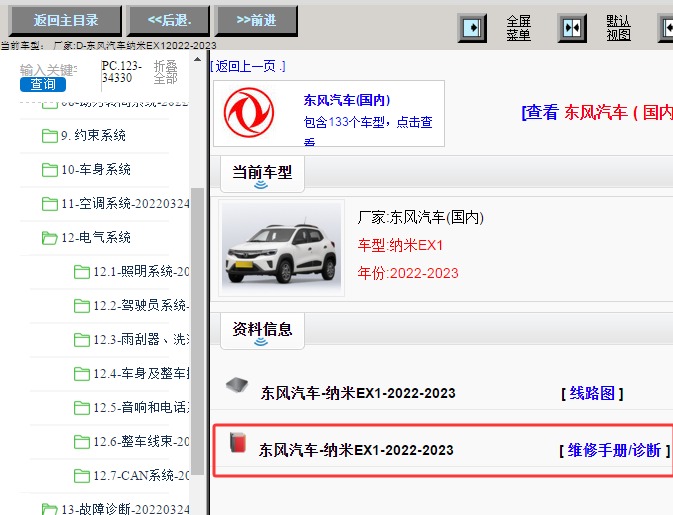Click the folder icon of 12.5-音响和电话

coord(82,408)
